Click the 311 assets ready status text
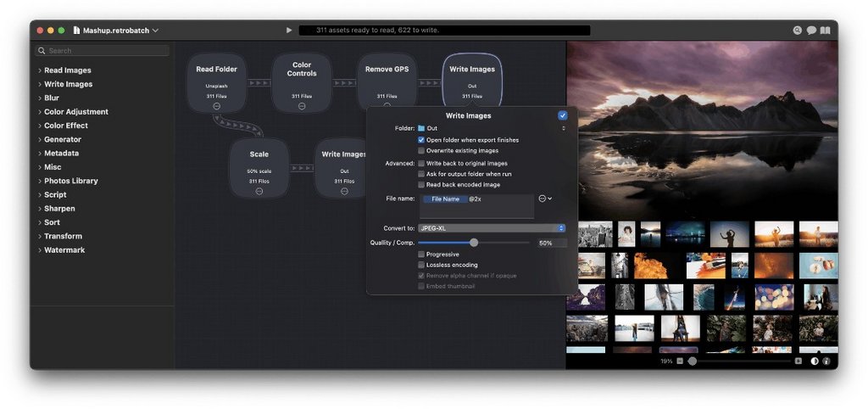868x409 pixels. point(377,31)
